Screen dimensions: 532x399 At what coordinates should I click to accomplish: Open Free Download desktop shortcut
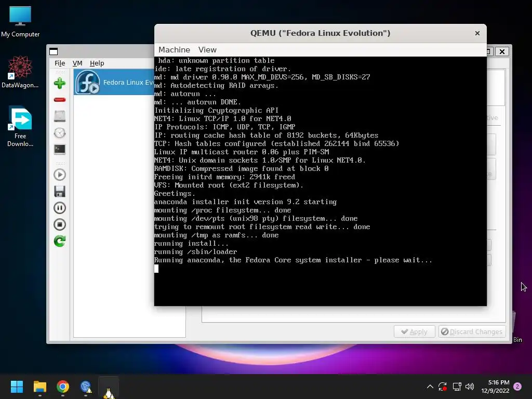point(20,127)
